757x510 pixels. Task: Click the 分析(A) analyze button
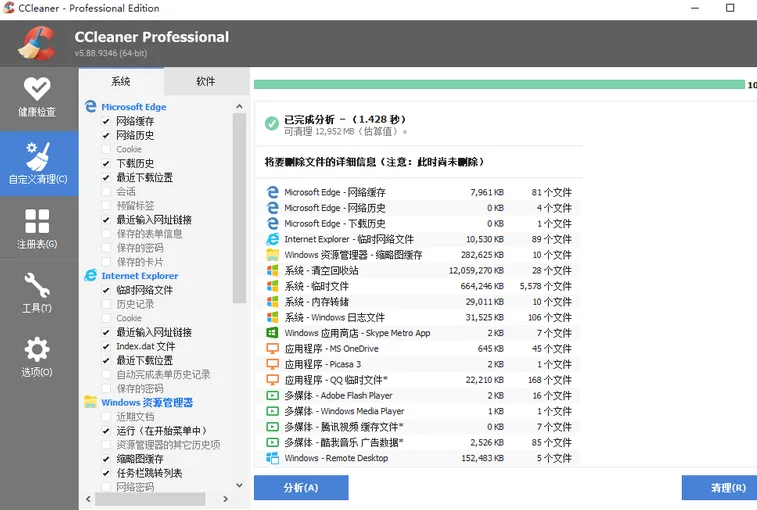tap(301, 487)
